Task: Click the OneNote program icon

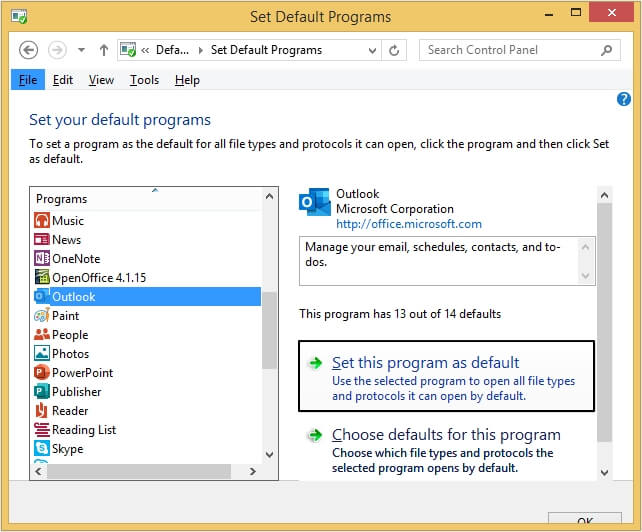Action: [x=42, y=258]
